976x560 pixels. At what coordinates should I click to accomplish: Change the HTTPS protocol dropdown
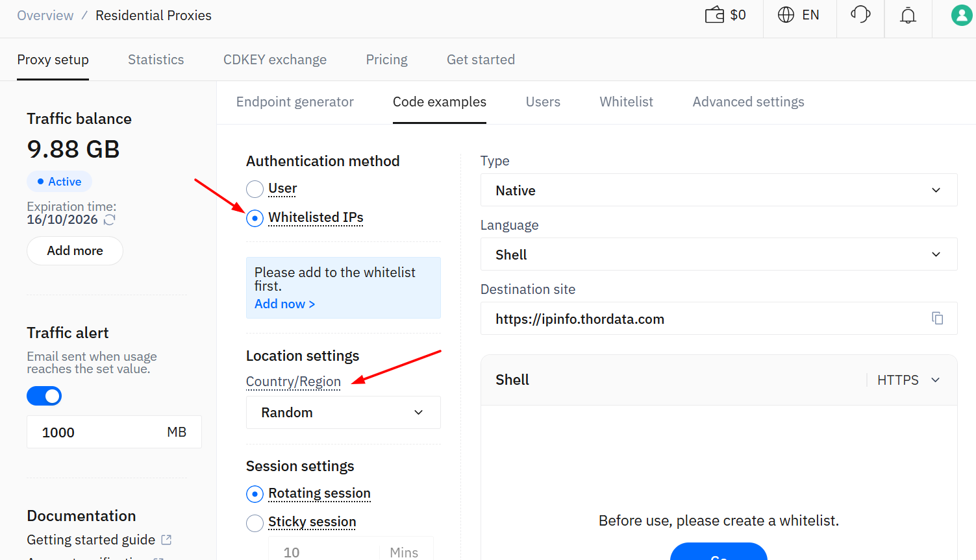908,380
